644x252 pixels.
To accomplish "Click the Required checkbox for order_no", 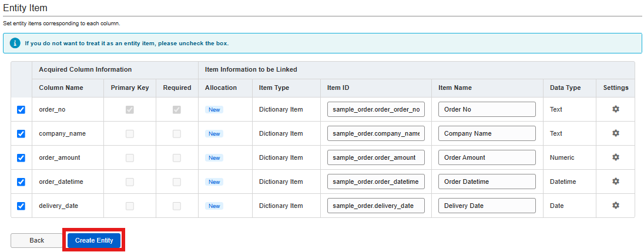I will pos(177,110).
